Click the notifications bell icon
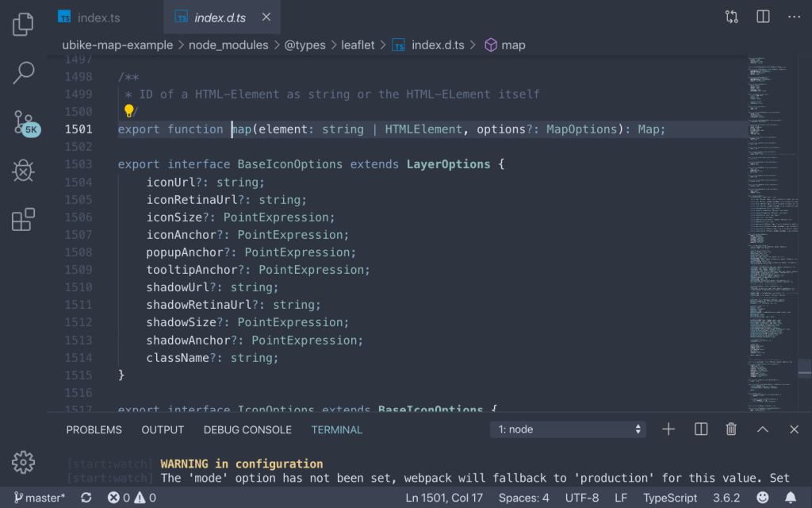This screenshot has height=508, width=812. pyautogui.click(x=791, y=498)
